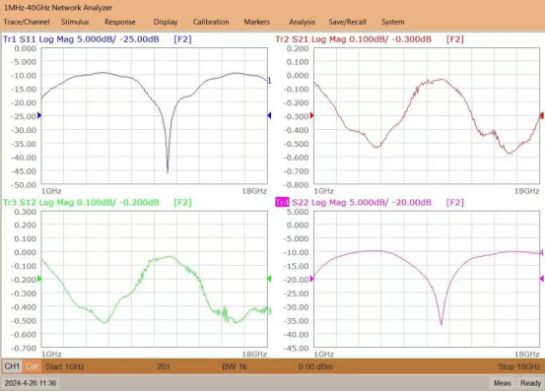Click the red right reference marker on Tr2
The image size is (545, 392).
tap(542, 115)
